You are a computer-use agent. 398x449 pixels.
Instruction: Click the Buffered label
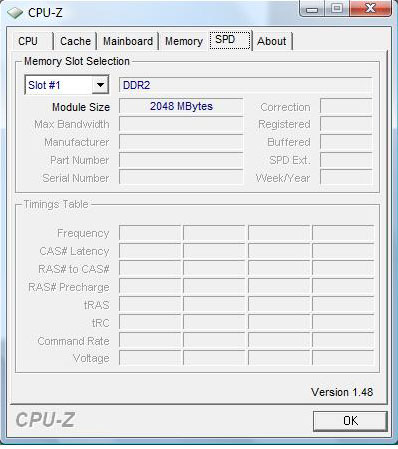tap(289, 142)
